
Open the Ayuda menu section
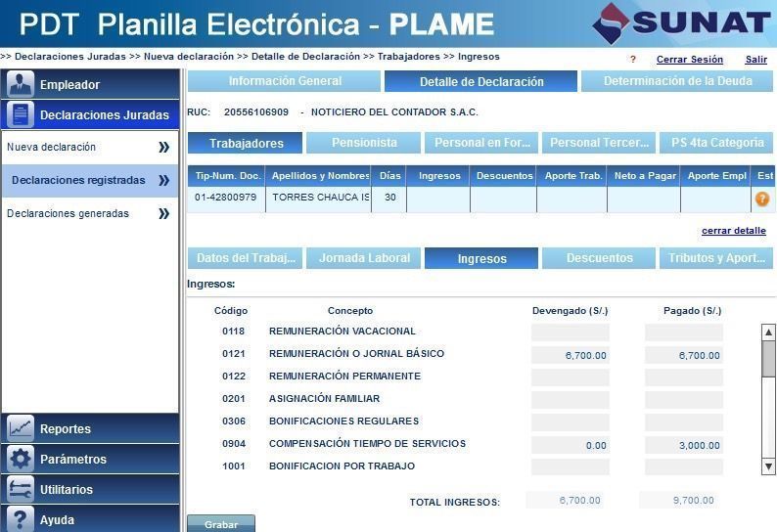pyautogui.click(x=90, y=518)
